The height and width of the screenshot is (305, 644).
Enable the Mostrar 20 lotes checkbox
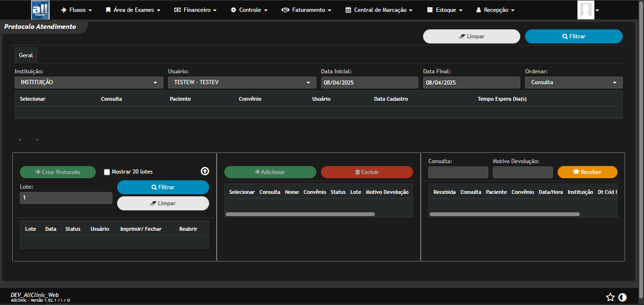(x=107, y=172)
